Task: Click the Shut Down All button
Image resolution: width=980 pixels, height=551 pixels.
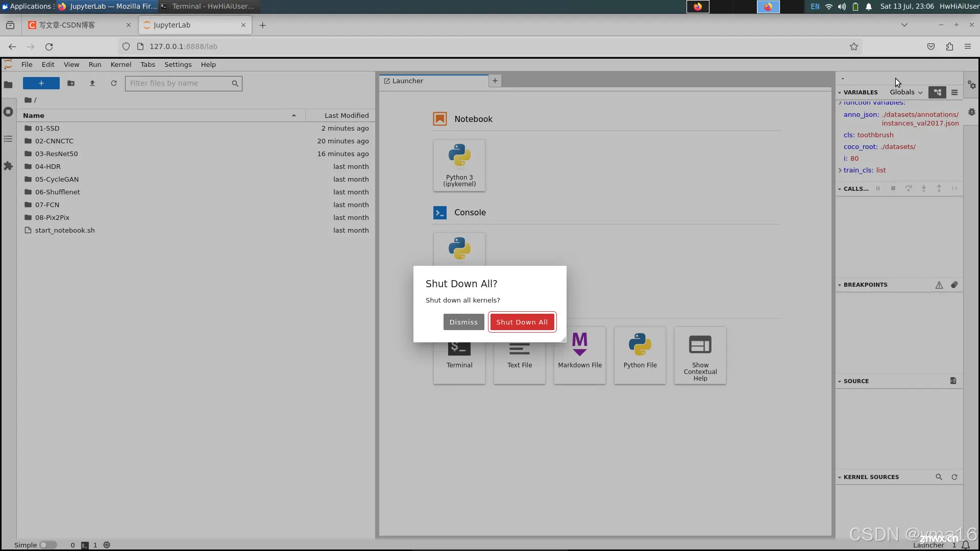Action: (x=522, y=321)
